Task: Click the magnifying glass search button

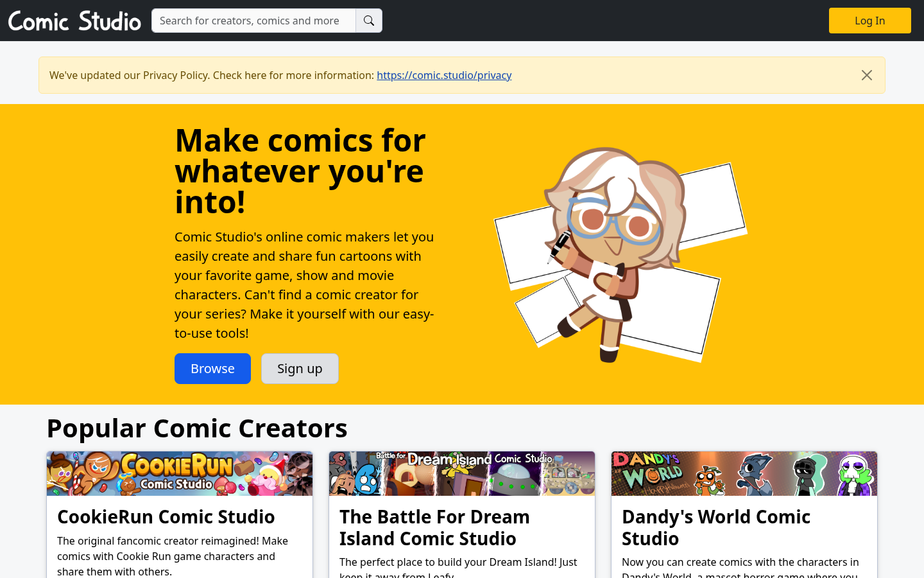Action: pos(369,21)
